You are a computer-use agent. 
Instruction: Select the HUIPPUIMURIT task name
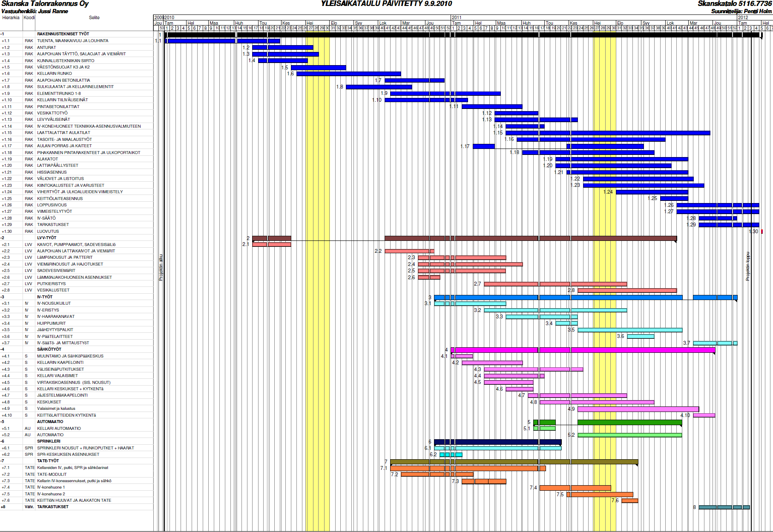(52, 323)
